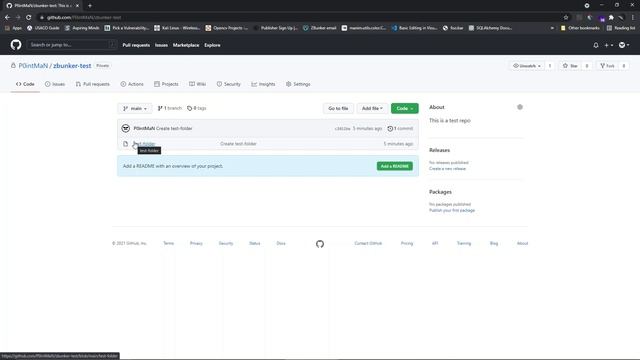Open the Apps bookmarks shortcut

point(13,28)
